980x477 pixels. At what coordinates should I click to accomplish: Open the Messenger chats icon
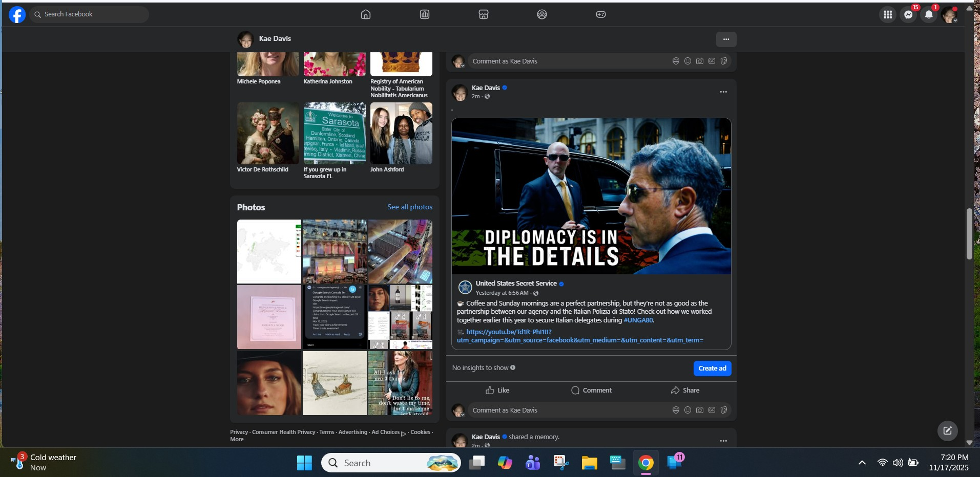pyautogui.click(x=908, y=15)
